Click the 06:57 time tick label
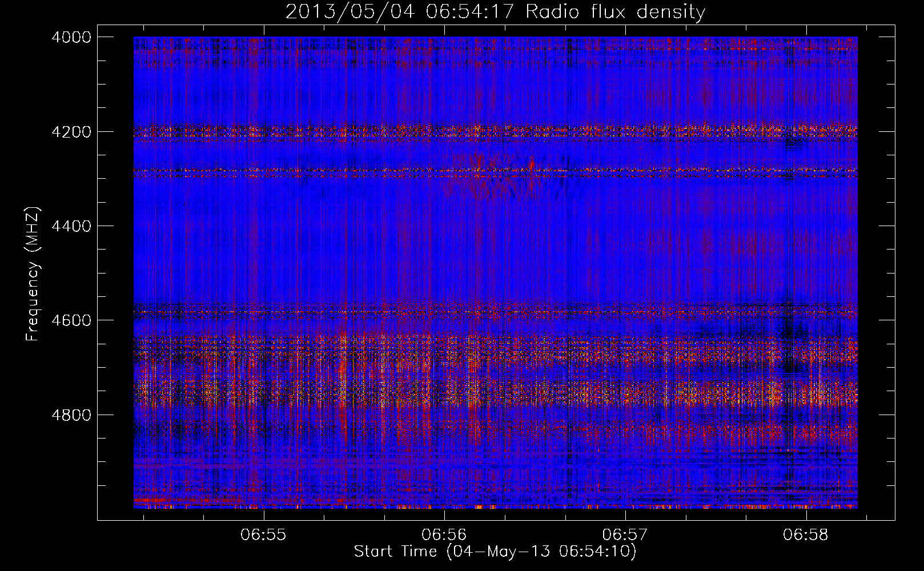 click(x=625, y=535)
